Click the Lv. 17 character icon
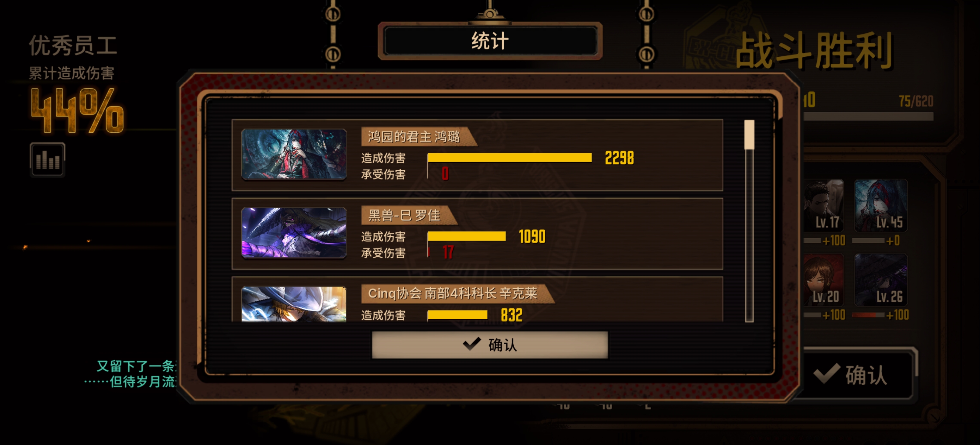This screenshot has width=980, height=445. [823, 206]
